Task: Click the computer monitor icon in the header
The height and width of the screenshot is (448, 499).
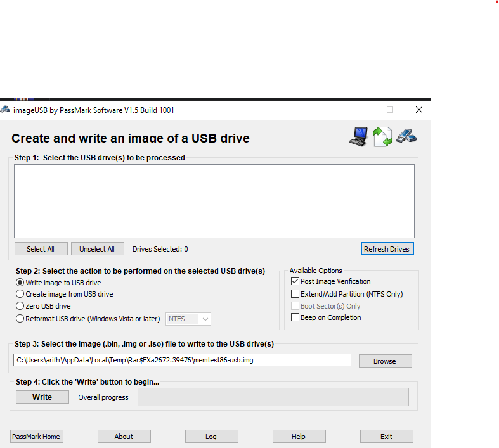Action: [x=358, y=137]
